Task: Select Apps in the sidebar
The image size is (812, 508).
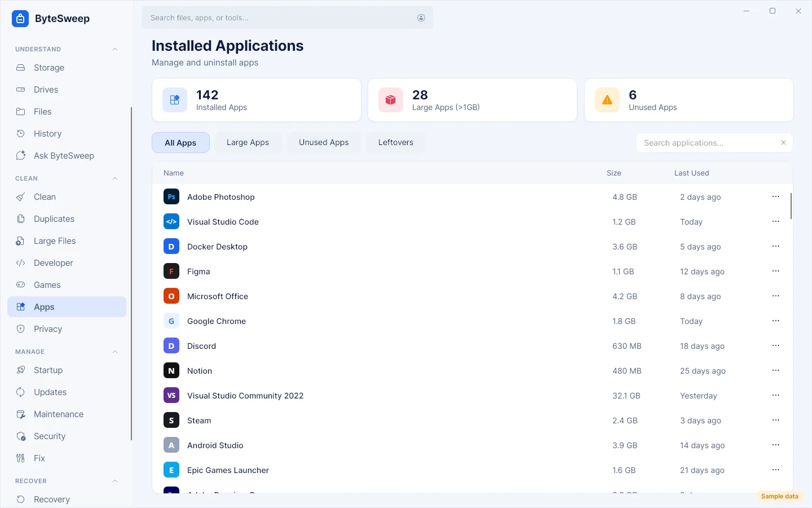Action: (x=67, y=307)
